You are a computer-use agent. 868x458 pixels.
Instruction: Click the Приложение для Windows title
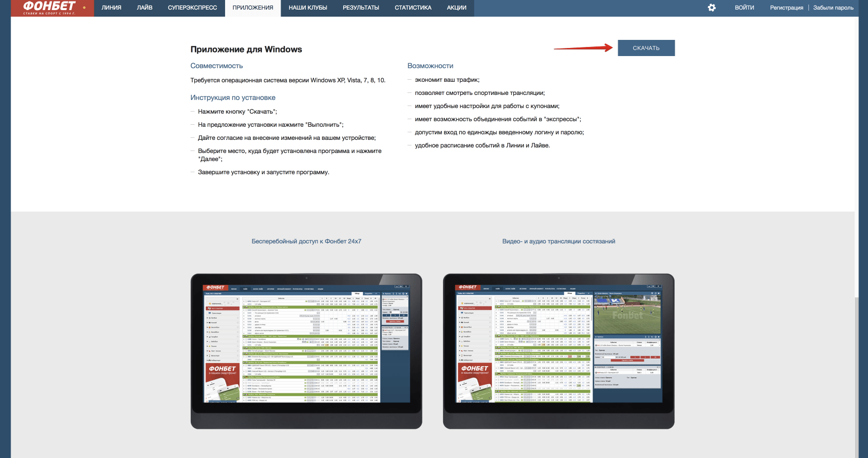click(x=246, y=49)
